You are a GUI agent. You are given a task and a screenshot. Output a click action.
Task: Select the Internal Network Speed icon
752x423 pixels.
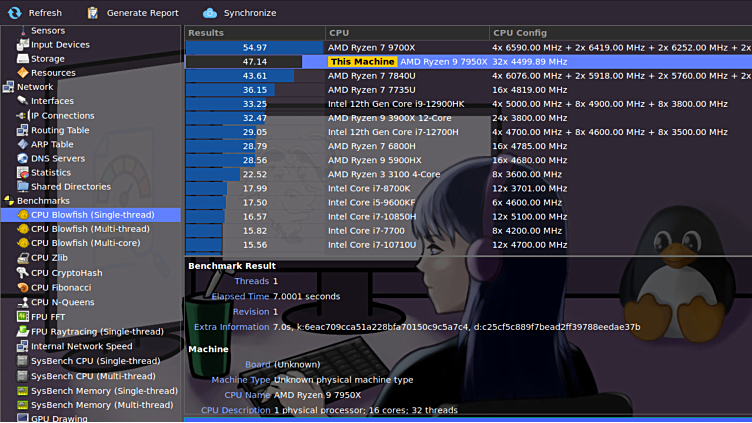click(x=22, y=346)
